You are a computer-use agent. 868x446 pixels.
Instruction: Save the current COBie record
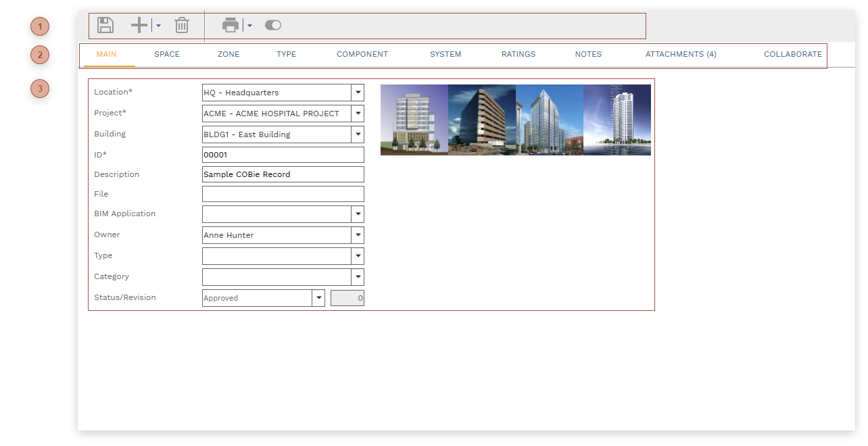coord(105,25)
